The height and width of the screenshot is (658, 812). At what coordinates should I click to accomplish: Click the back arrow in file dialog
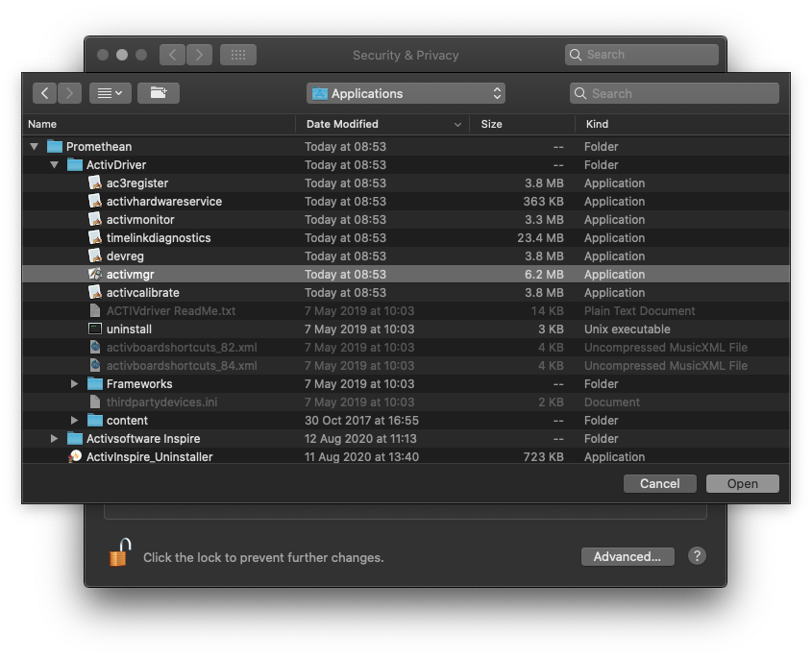click(x=44, y=93)
